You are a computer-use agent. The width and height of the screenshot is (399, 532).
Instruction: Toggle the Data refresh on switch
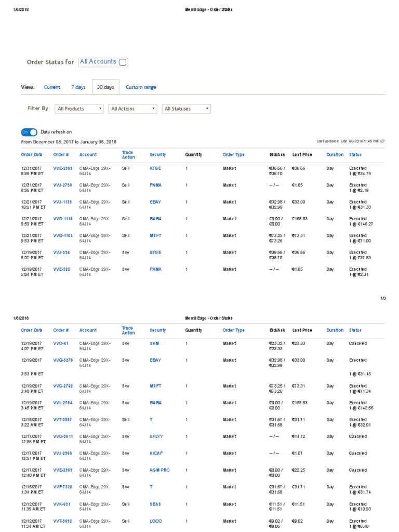[29, 132]
